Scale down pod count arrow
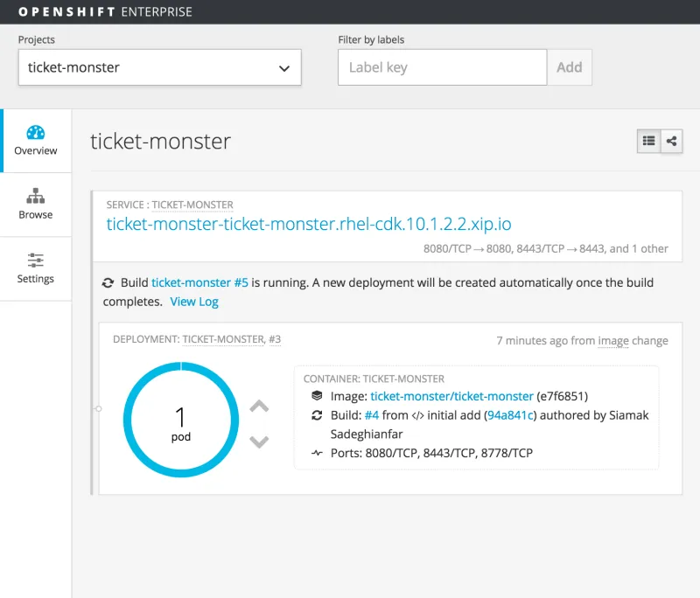This screenshot has height=598, width=700. [259, 442]
